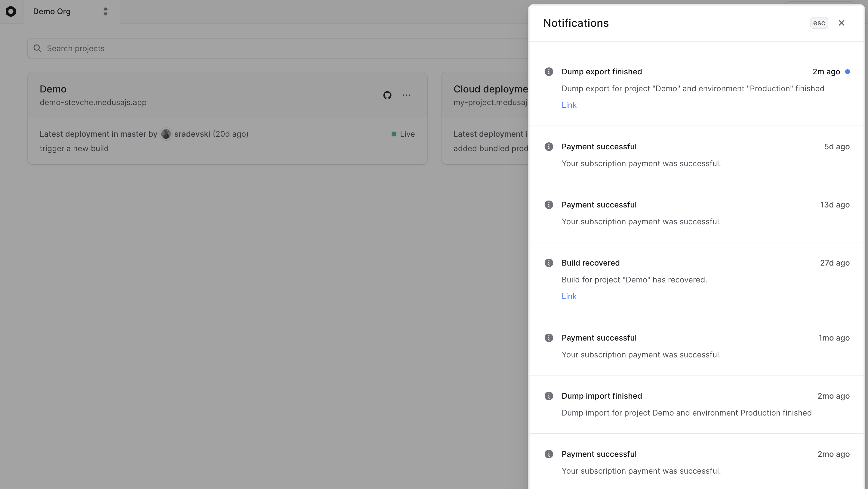Click the Medusa logo in top-left corner
This screenshot has height=489, width=868.
[11, 11]
